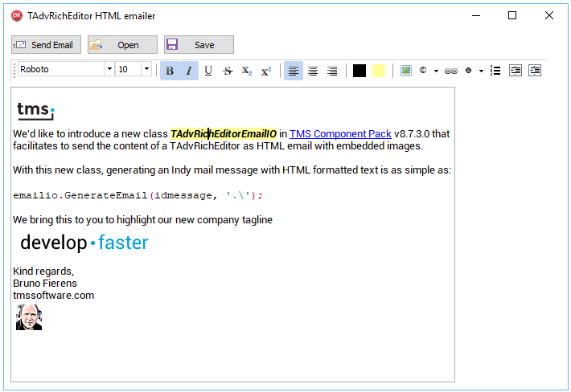Open a file with the Open button
Viewport: 571px width, 392px height.
coord(122,45)
